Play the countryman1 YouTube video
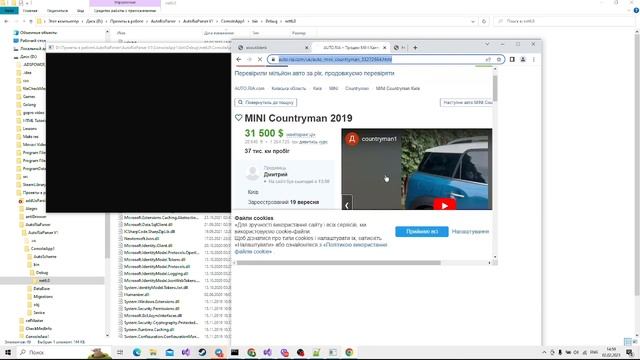The image size is (640, 360). pyautogui.click(x=444, y=205)
